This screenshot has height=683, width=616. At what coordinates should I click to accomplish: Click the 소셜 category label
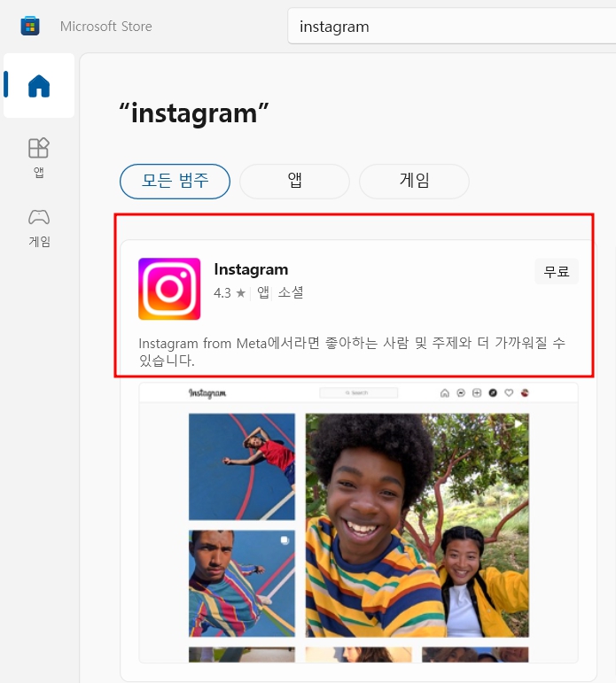click(x=291, y=292)
